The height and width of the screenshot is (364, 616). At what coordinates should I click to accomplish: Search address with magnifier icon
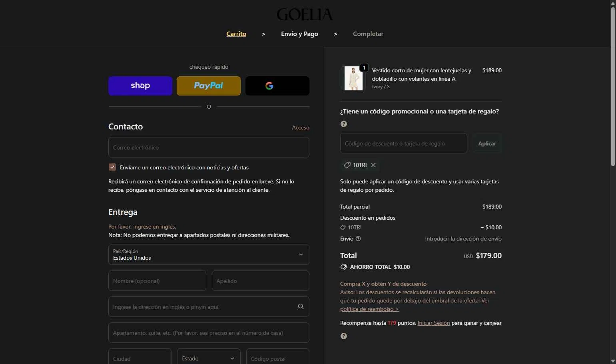pos(301,306)
